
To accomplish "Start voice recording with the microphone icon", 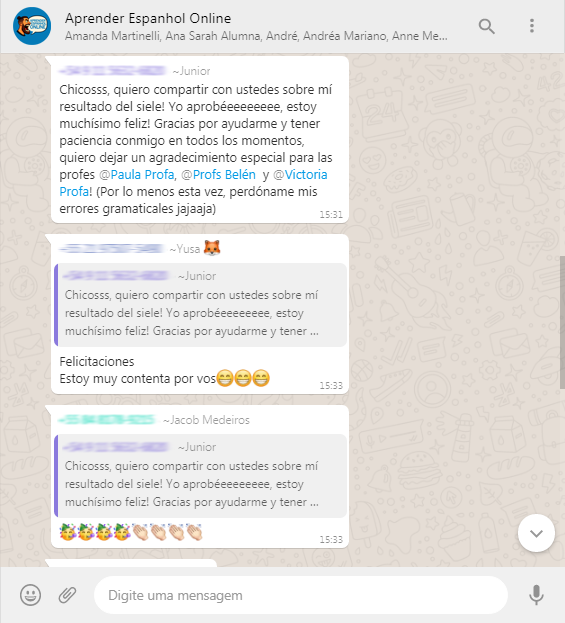I will [536, 595].
